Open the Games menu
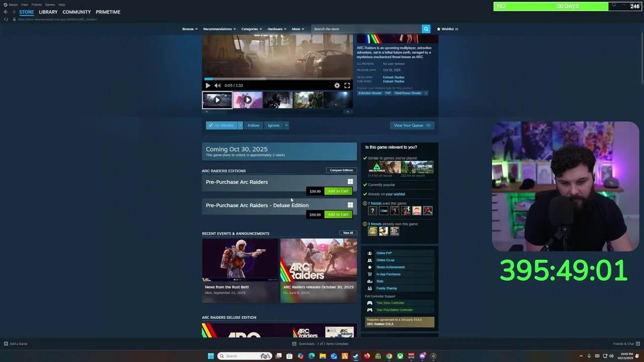The height and width of the screenshot is (362, 644). point(50,5)
